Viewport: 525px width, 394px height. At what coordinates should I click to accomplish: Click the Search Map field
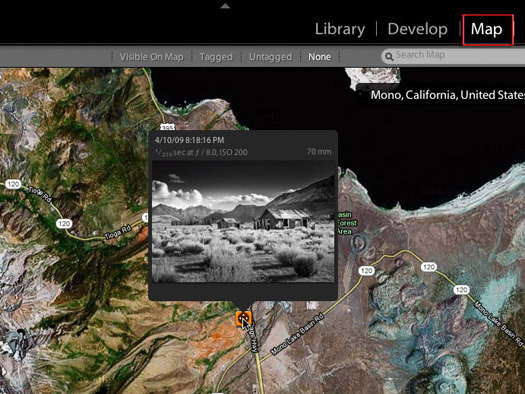453,56
